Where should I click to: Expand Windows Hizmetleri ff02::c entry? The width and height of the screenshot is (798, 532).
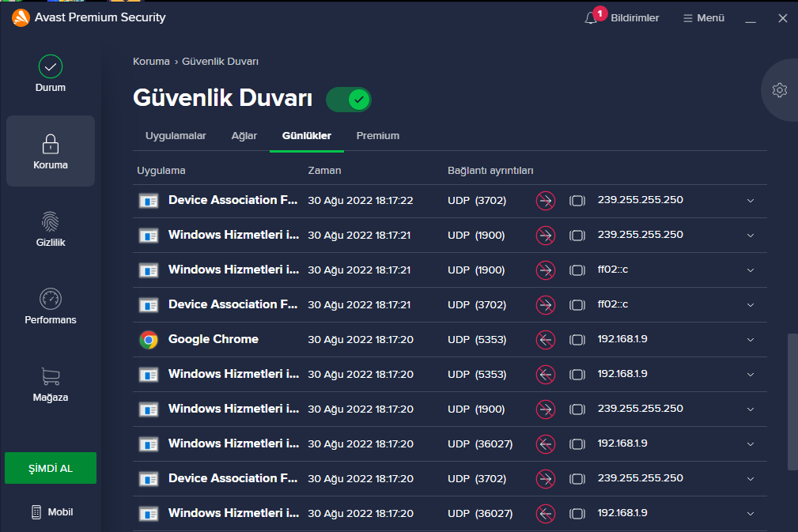click(x=751, y=270)
